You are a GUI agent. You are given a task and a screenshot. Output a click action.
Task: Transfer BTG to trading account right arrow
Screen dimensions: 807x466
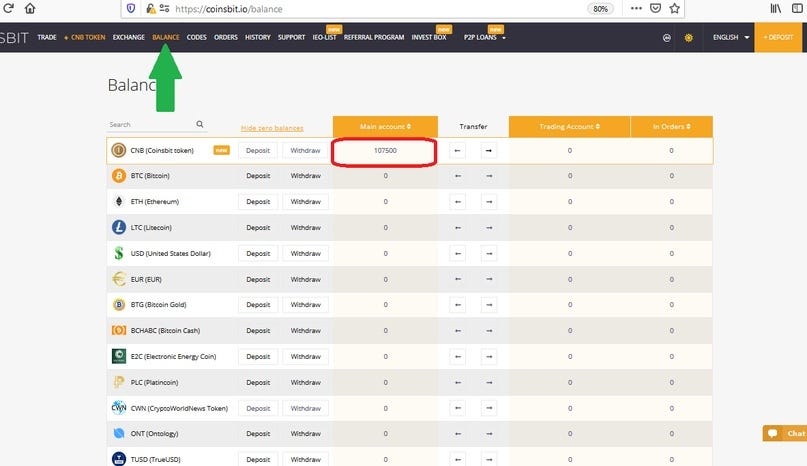coord(489,304)
